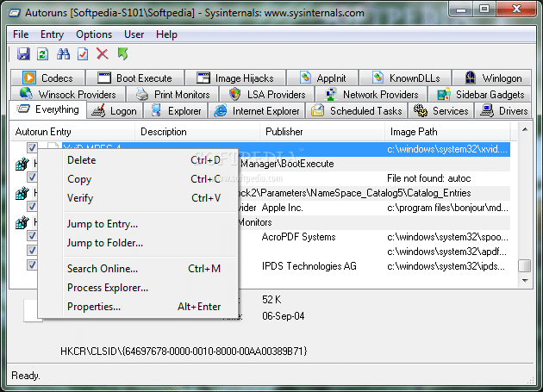Open the KnownDLLs tab
Viewport: 543px width, 392px height.
coord(405,78)
